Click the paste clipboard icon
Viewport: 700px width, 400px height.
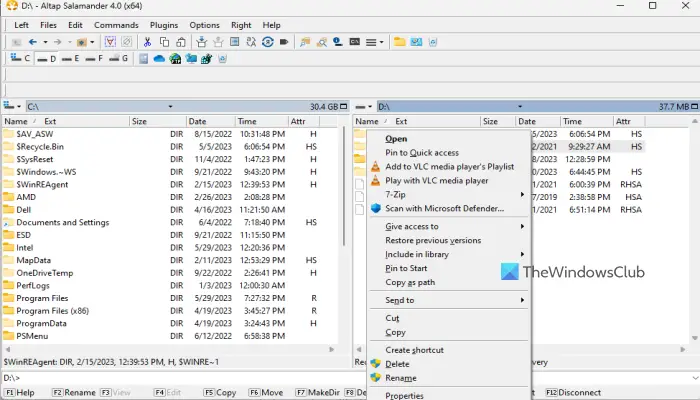pyautogui.click(x=181, y=42)
